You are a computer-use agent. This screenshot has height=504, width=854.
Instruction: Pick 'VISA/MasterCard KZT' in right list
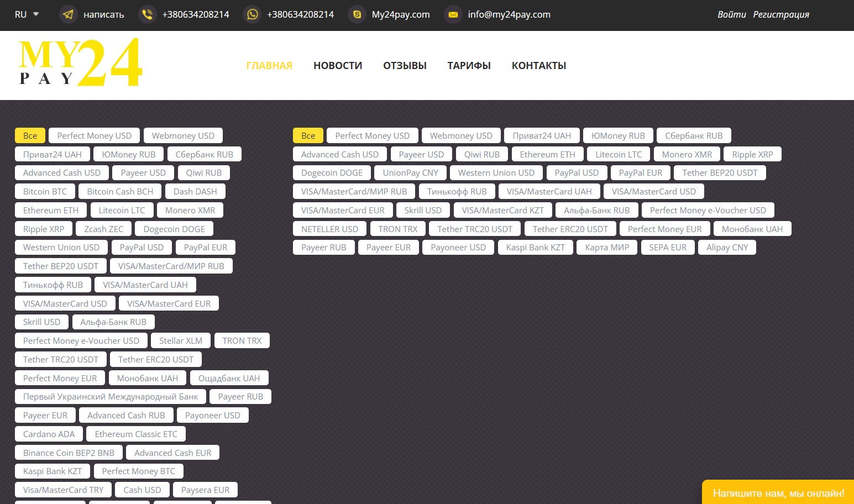coord(503,211)
